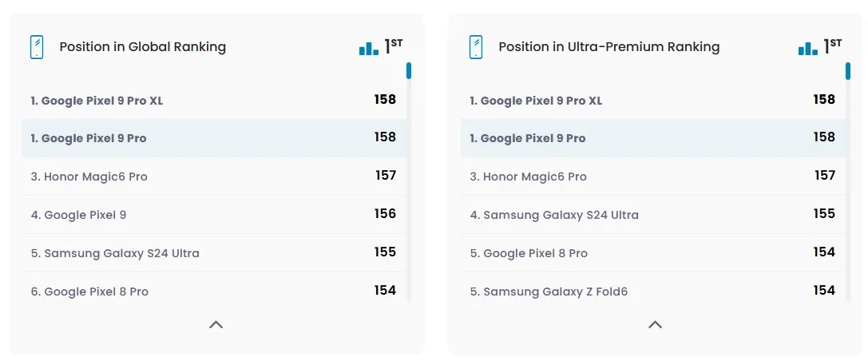Viewport: 868px width, 361px height.
Task: Click the bar chart icon in Ultra-Premium Ranking panel
Action: point(807,48)
